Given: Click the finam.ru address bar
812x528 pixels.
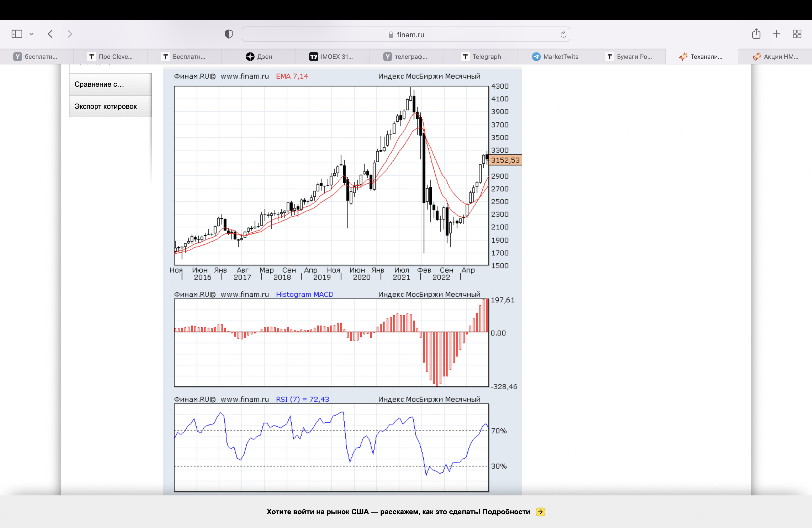Looking at the screenshot, I should 406,35.
